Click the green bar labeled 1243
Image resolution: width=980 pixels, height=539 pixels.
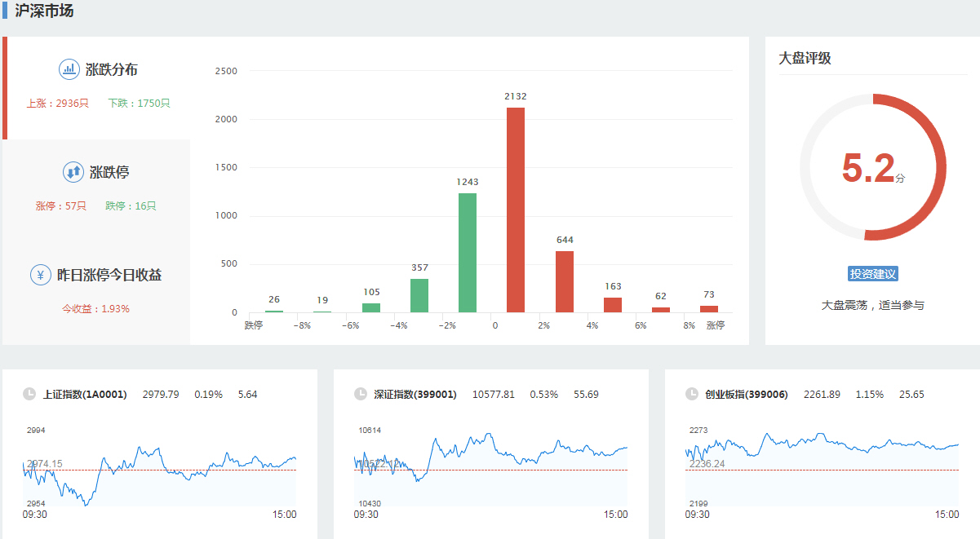468,253
